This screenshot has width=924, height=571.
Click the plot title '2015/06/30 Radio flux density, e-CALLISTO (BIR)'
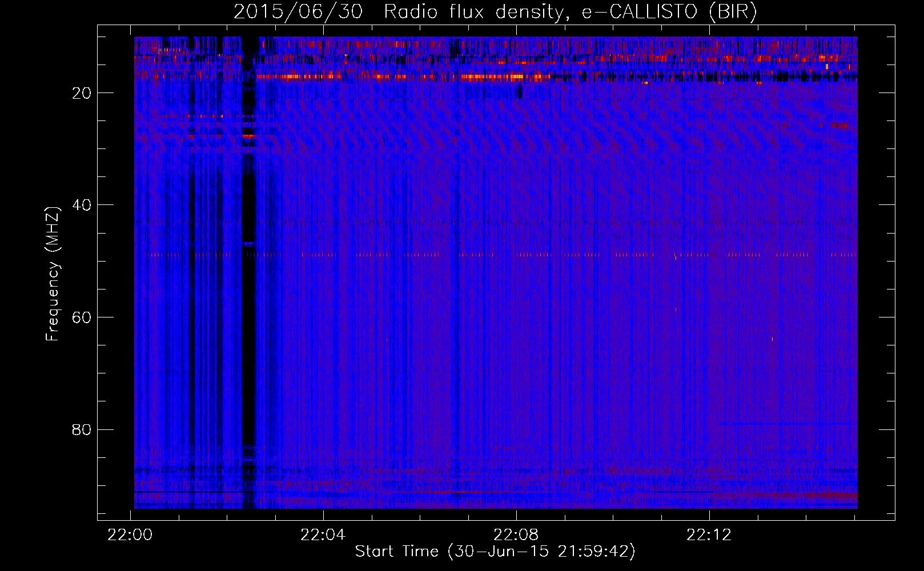coord(495,12)
